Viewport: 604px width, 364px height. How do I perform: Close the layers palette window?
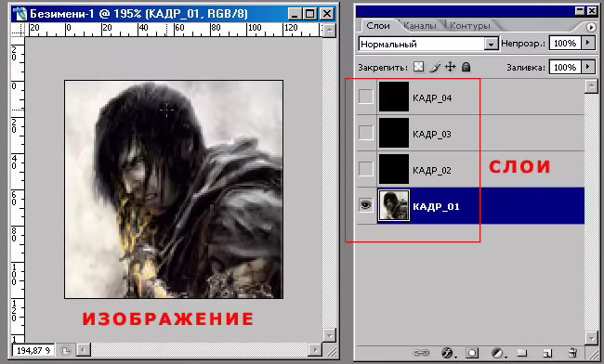click(x=591, y=11)
